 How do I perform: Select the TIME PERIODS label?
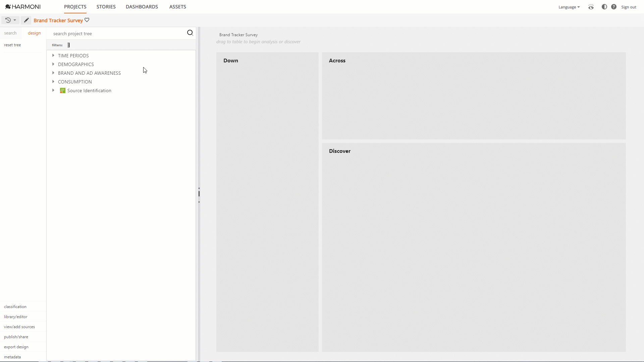[73, 56]
